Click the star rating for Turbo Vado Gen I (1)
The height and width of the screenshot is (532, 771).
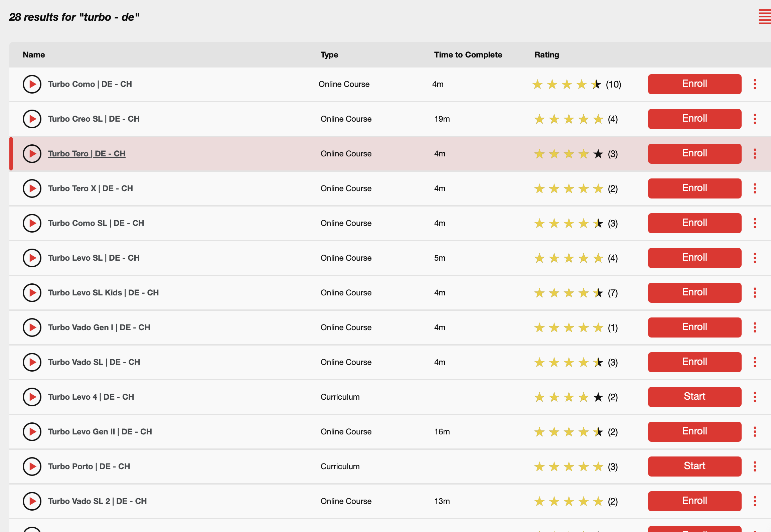(576, 327)
